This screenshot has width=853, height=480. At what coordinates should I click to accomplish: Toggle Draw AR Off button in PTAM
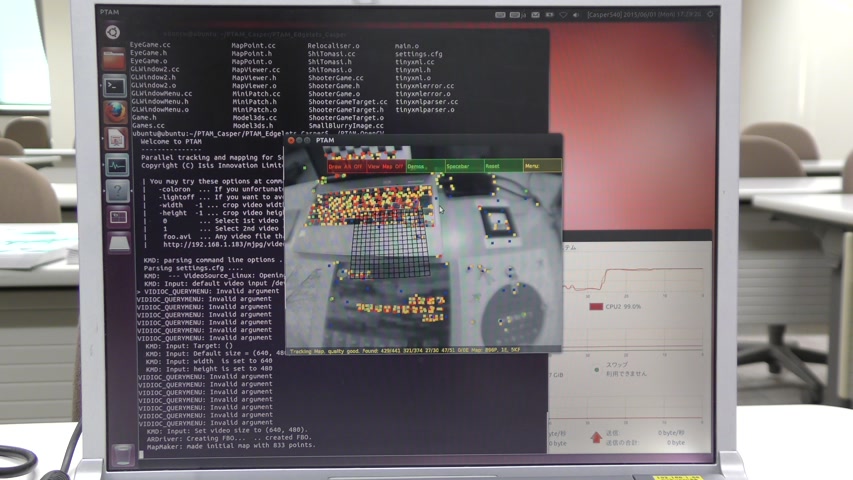pyautogui.click(x=346, y=166)
